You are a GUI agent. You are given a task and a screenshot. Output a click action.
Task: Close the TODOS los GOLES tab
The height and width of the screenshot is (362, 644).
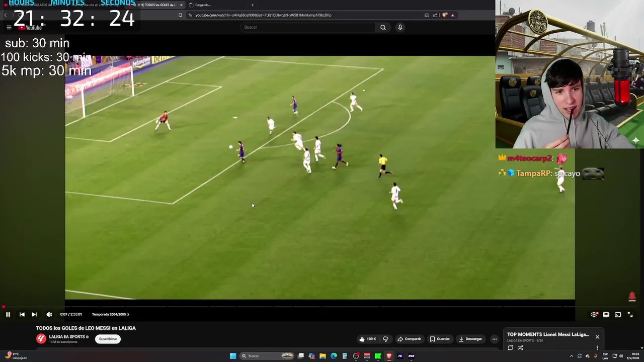[x=181, y=5]
